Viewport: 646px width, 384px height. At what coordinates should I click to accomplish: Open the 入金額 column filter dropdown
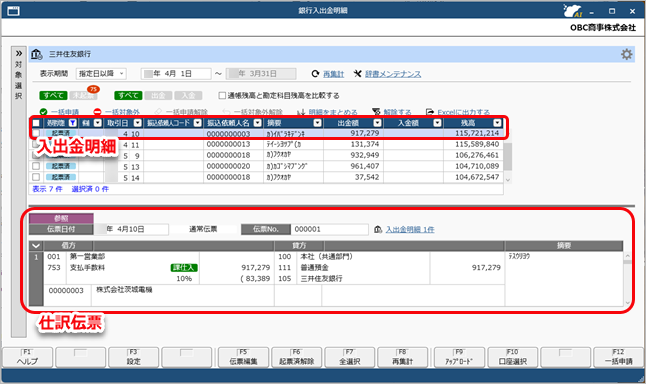point(437,123)
